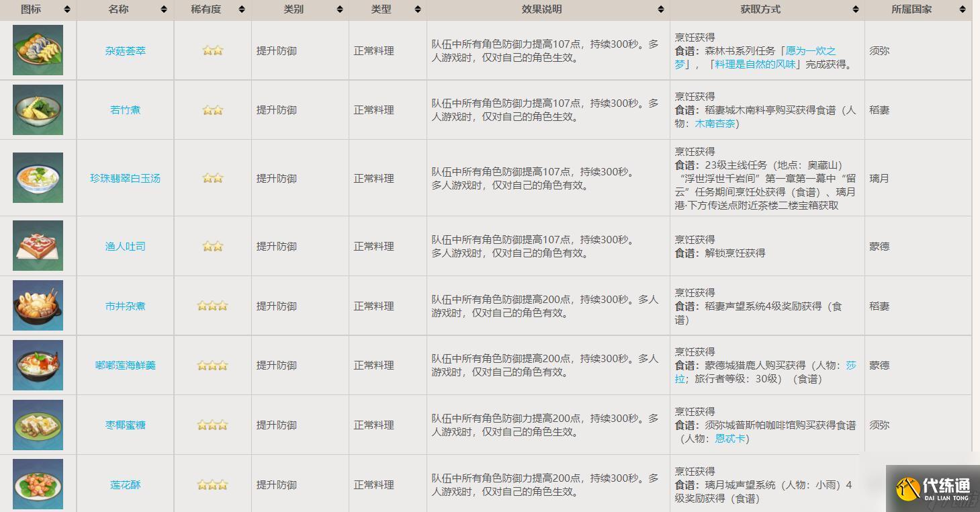Click the three-star rating of 枣椰蜜糖

[x=213, y=425]
